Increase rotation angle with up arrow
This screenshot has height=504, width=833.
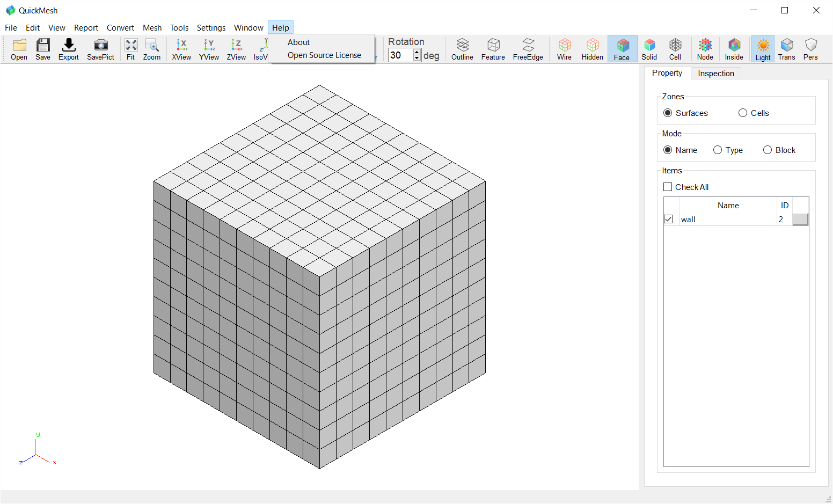pyautogui.click(x=417, y=52)
